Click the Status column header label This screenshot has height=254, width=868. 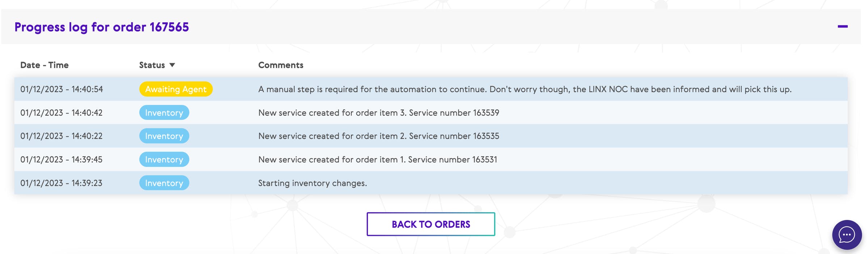pos(152,65)
